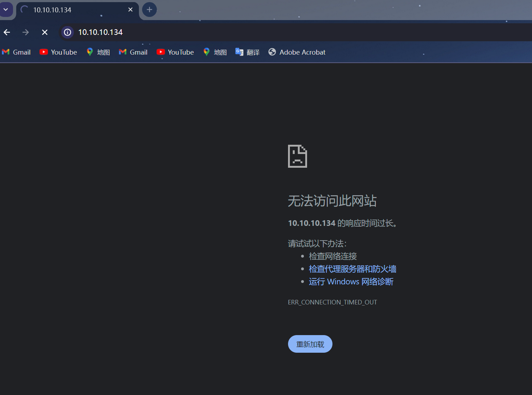Open the first 地图 maps bookmark
Image resolution: width=532 pixels, height=395 pixels.
click(98, 52)
